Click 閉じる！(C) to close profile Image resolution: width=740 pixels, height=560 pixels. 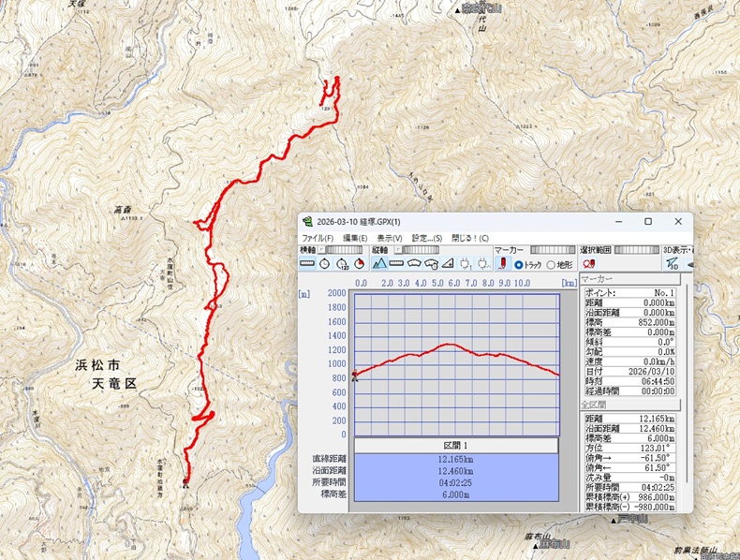pyautogui.click(x=470, y=238)
